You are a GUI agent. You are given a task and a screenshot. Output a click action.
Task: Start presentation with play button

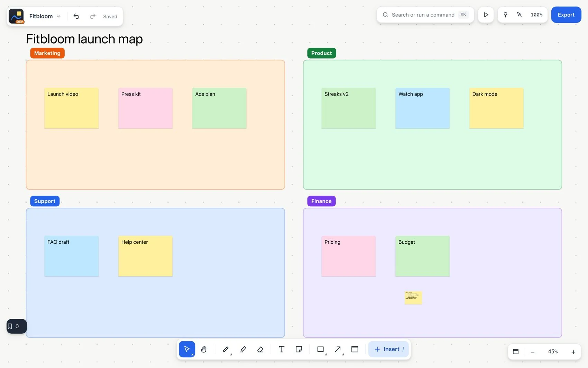click(486, 15)
